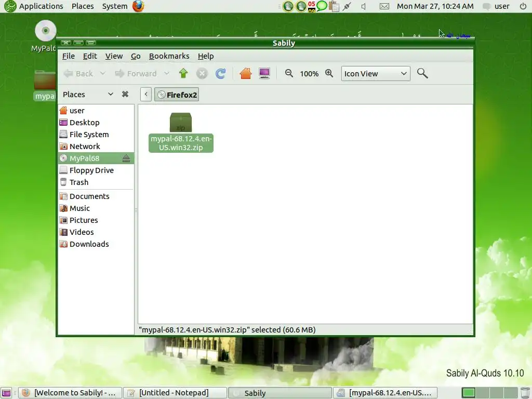This screenshot has width=532, height=399.
Task: Open the network connection panel icon
Action: (347, 6)
